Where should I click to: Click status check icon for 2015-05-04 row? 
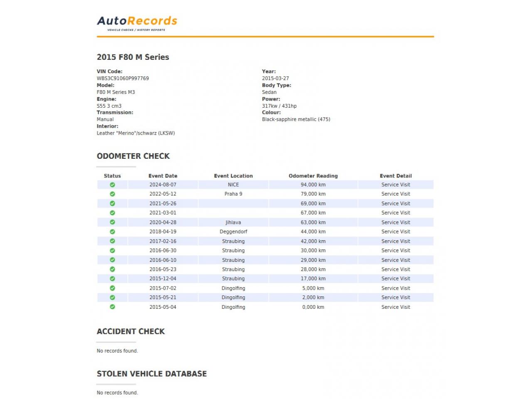click(112, 307)
